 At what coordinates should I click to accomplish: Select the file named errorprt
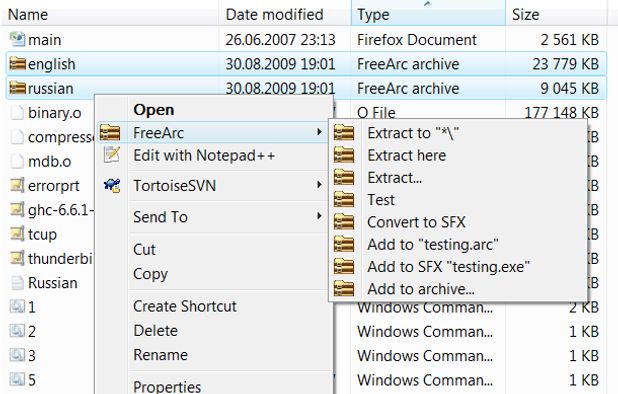[x=54, y=186]
